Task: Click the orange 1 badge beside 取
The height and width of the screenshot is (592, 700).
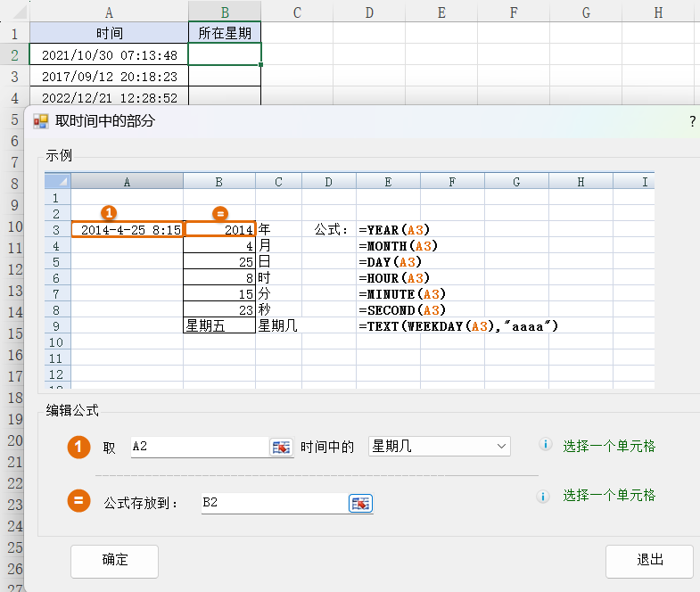Action: (79, 447)
